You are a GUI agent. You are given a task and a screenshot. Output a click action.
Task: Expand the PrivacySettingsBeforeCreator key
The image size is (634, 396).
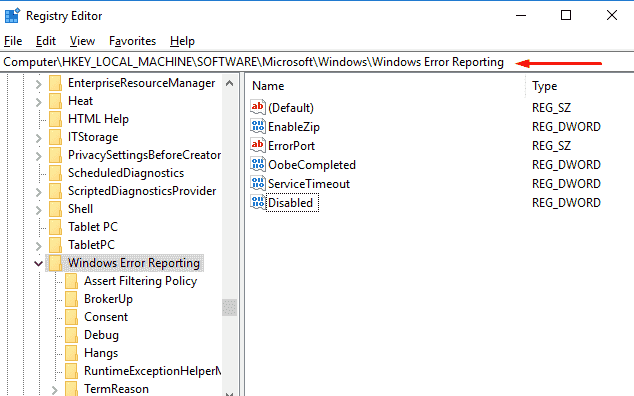(38, 156)
